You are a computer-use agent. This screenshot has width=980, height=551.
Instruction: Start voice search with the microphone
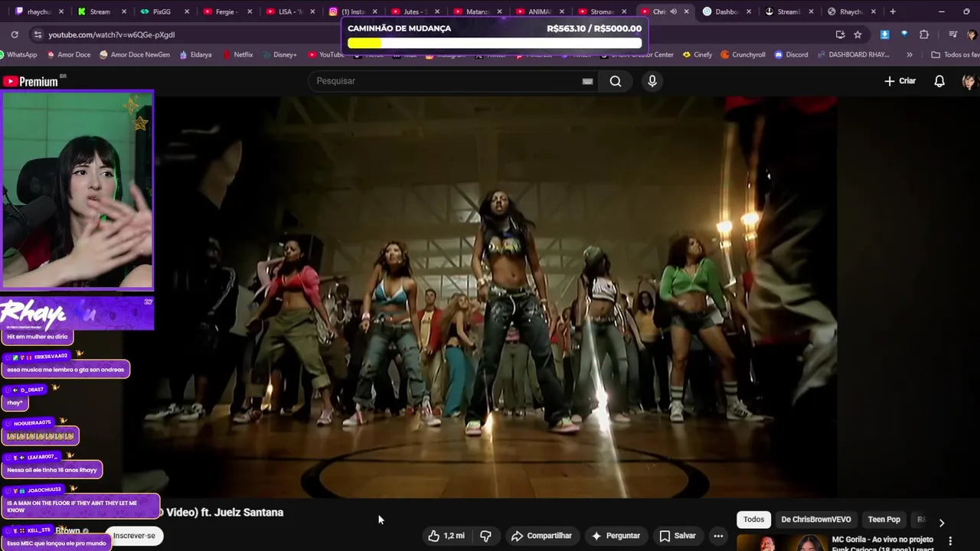pos(652,81)
